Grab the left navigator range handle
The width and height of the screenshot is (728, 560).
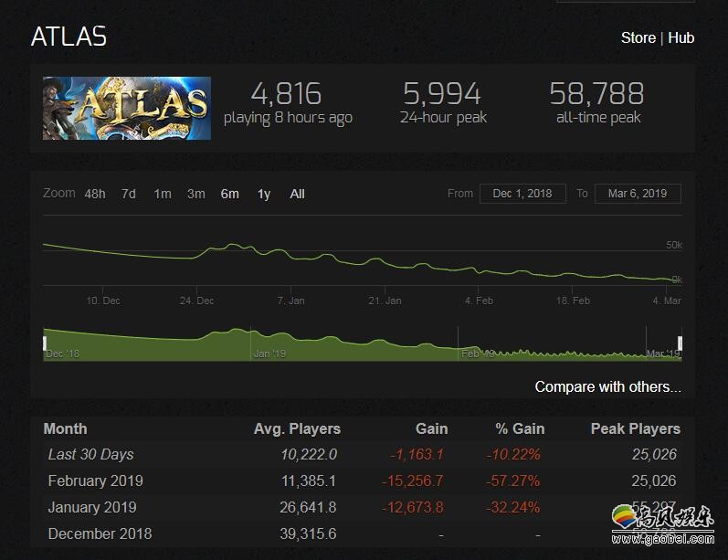(x=45, y=343)
